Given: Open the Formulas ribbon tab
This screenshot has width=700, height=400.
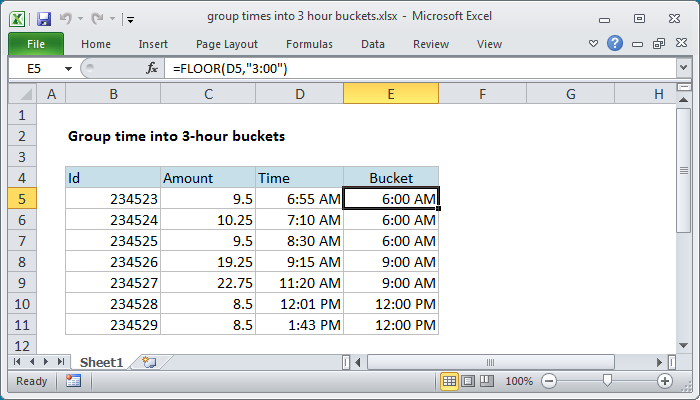Looking at the screenshot, I should coord(309,44).
